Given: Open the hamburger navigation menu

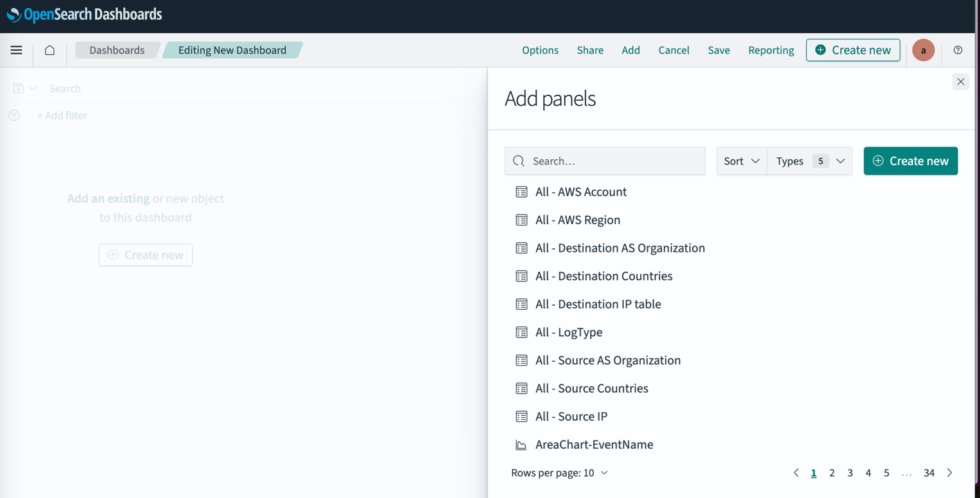Looking at the screenshot, I should (17, 50).
